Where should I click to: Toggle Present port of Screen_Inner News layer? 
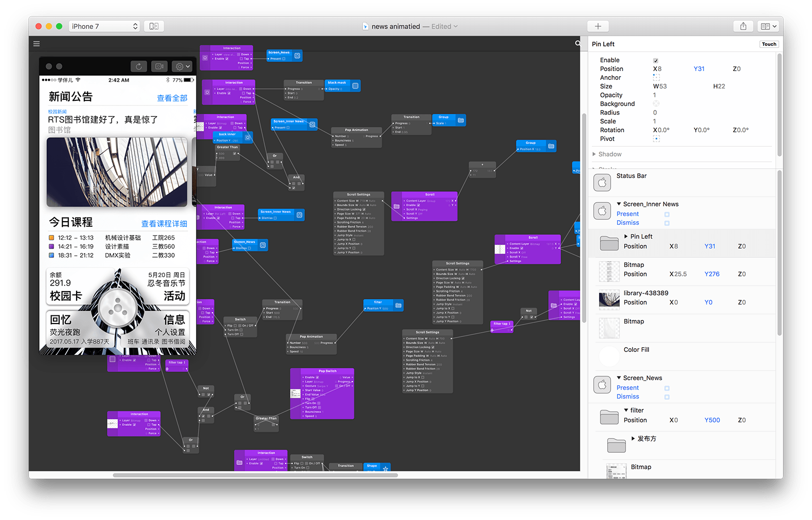[x=667, y=214]
